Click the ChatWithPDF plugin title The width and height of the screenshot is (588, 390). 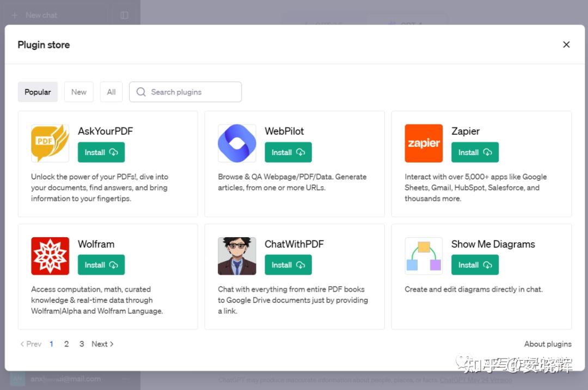tap(294, 244)
